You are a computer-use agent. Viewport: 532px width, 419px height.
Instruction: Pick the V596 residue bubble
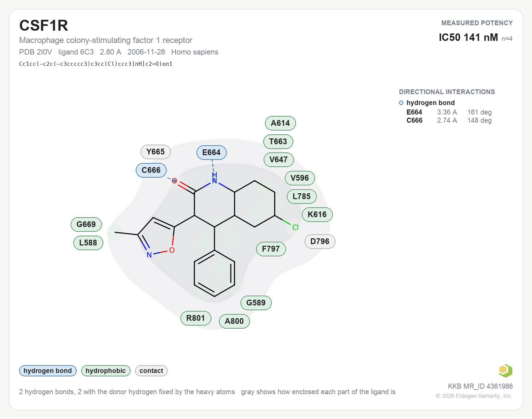[300, 178]
